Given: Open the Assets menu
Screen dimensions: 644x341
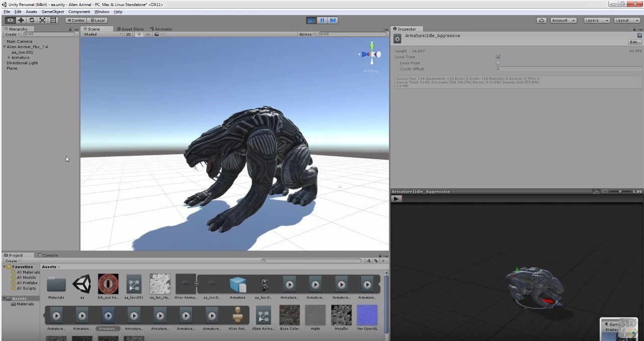Looking at the screenshot, I should [x=31, y=12].
